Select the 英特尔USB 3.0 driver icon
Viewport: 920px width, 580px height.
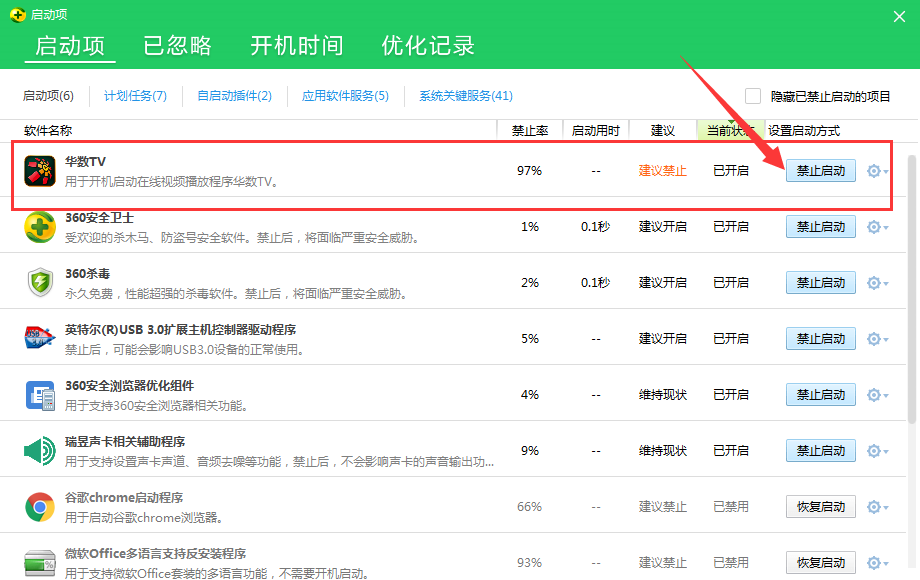pos(40,338)
